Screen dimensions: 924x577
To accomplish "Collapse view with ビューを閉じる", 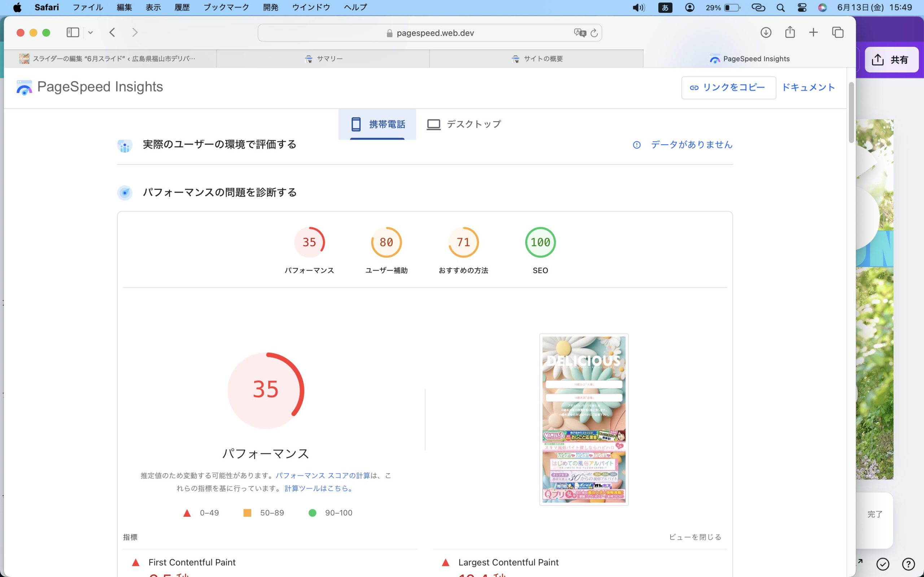I will 695,537.
